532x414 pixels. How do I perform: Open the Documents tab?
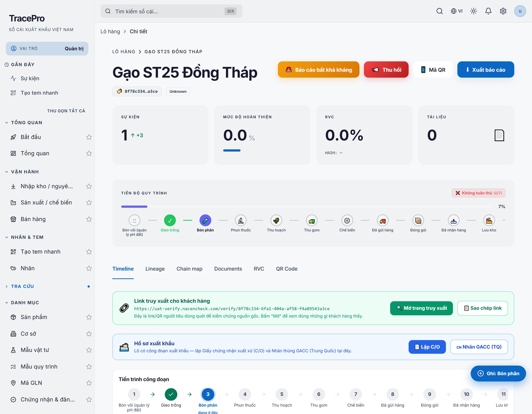point(228,269)
